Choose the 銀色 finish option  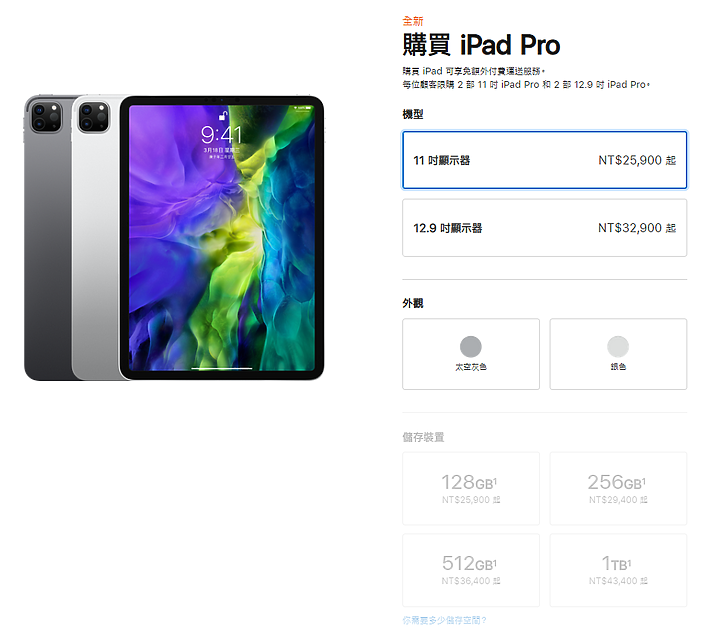618,354
